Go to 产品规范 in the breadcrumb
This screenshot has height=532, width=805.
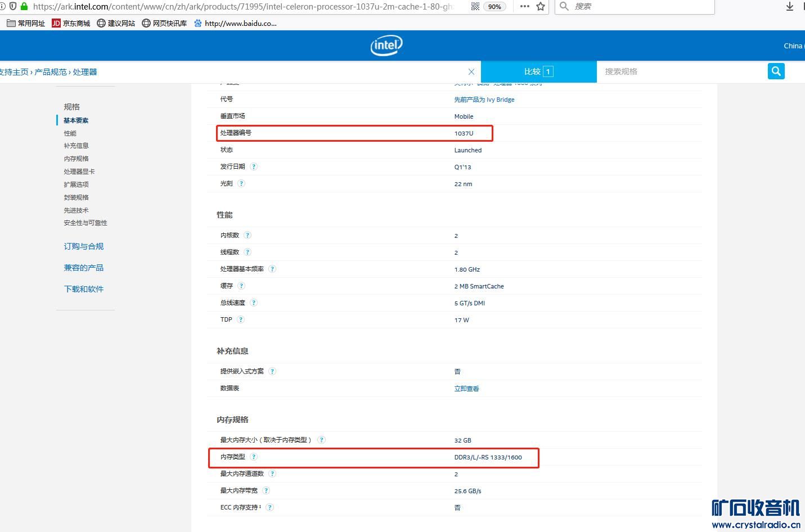tap(51, 72)
